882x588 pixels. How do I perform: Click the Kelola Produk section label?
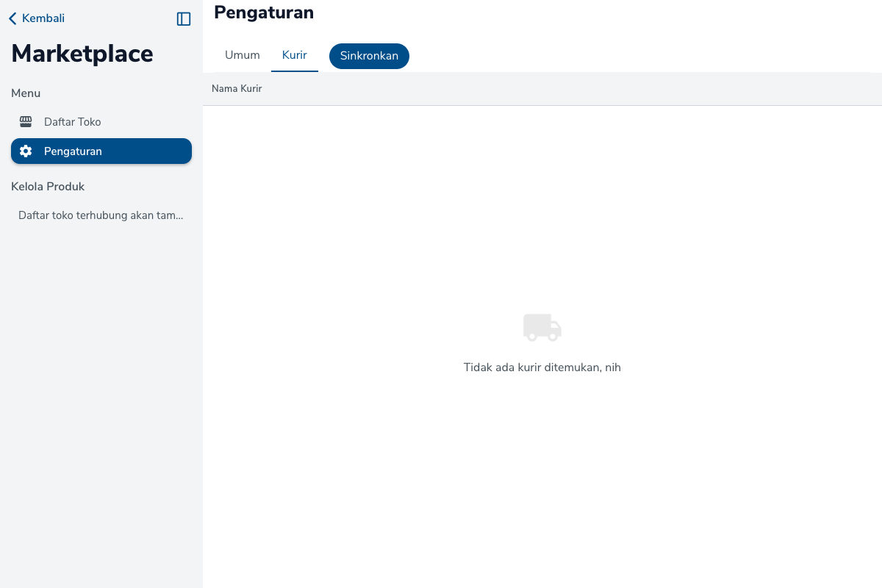48,187
